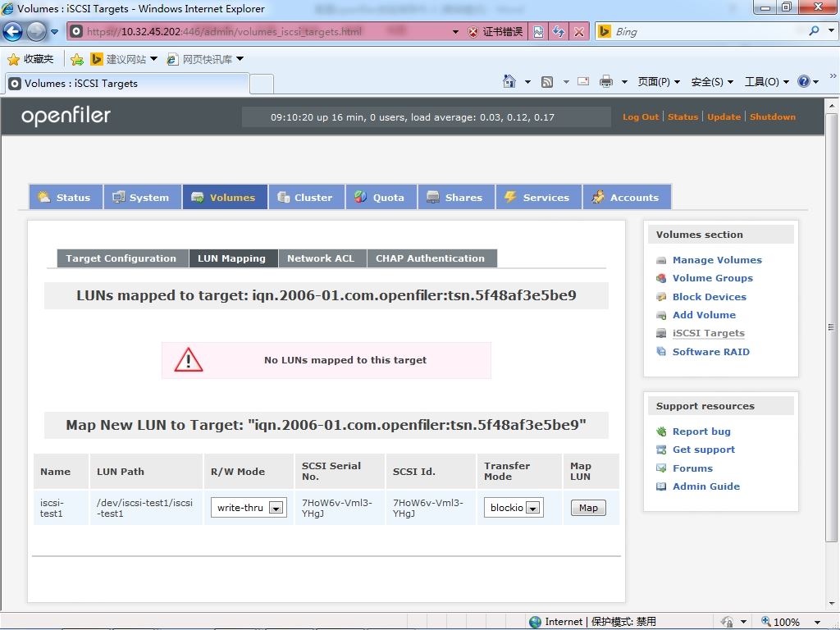Click the Volume Groups sidebar icon
The image size is (840, 630).
(662, 279)
